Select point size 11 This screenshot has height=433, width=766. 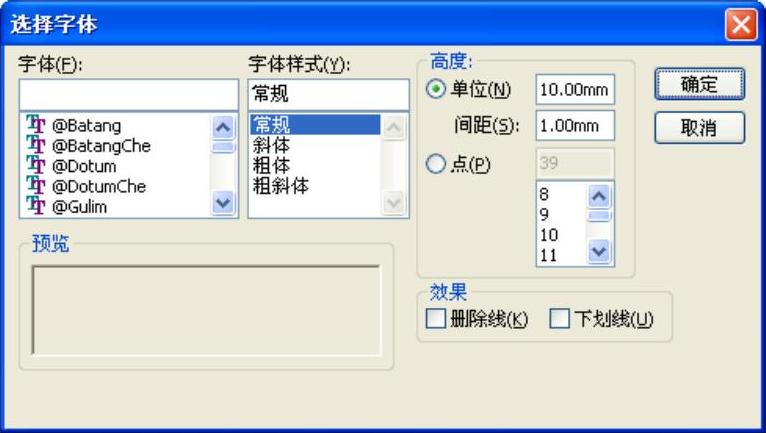[549, 255]
